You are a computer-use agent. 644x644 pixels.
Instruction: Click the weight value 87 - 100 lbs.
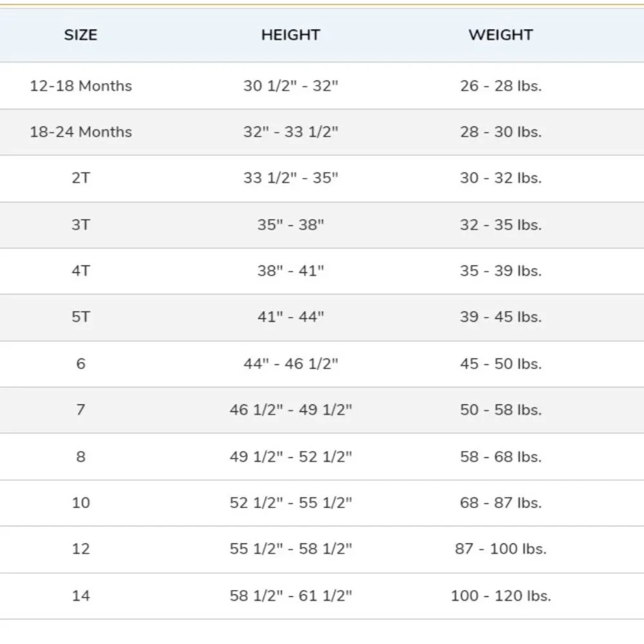(500, 549)
